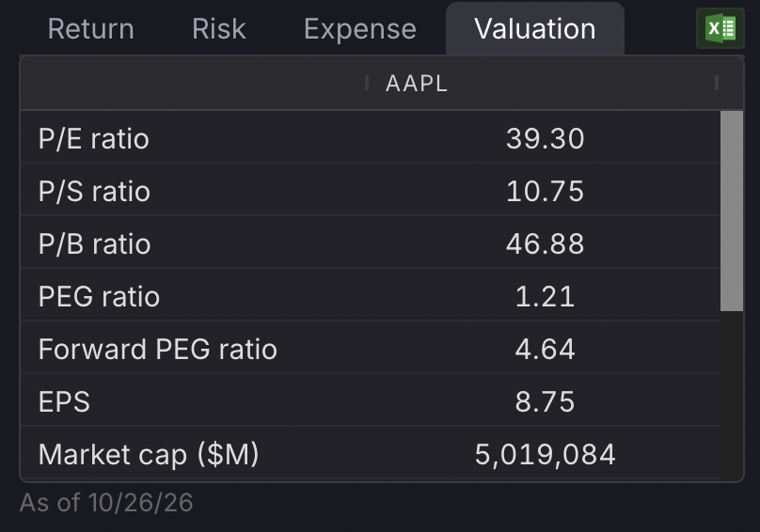This screenshot has height=532, width=760.
Task: Click the AAPL column header
Action: point(417,84)
